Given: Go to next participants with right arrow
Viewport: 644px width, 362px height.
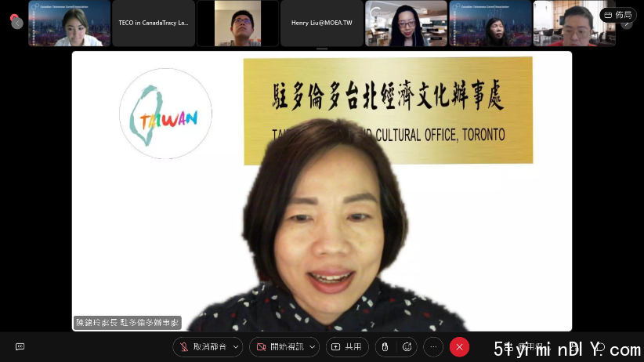Looking at the screenshot, I should click(627, 24).
